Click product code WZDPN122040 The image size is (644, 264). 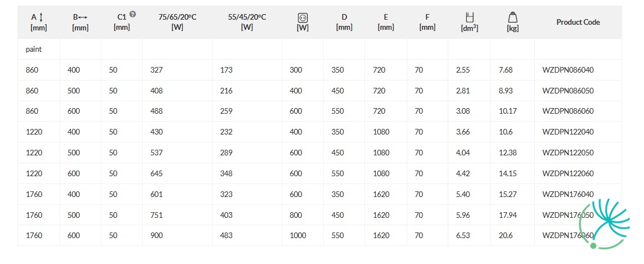[568, 132]
